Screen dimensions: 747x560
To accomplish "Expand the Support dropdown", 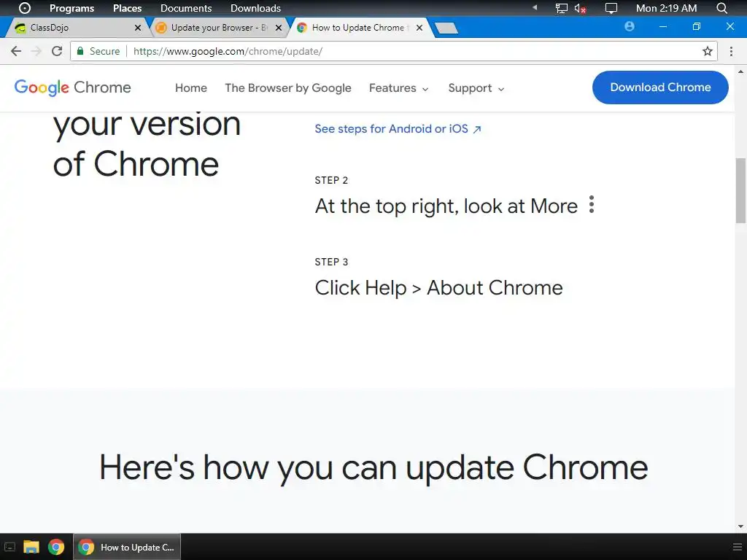I will coord(476,88).
